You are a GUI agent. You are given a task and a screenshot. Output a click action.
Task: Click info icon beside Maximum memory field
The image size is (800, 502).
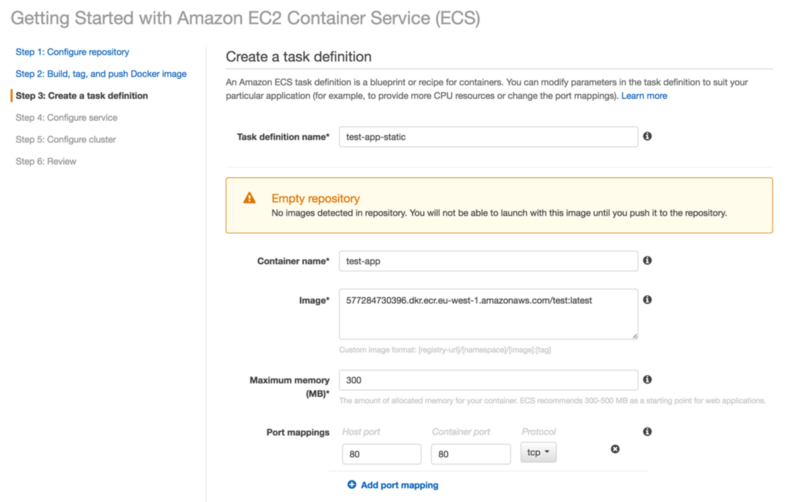(x=648, y=380)
